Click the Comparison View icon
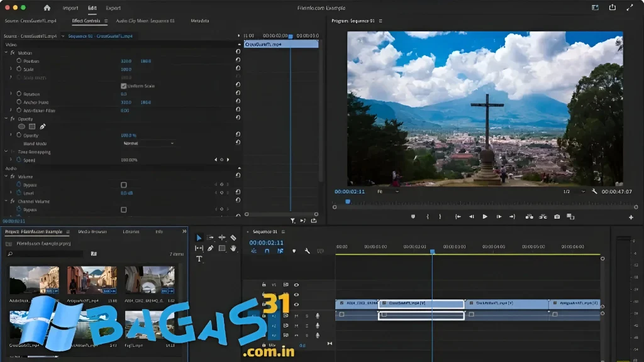The height and width of the screenshot is (362, 644). pos(570,217)
